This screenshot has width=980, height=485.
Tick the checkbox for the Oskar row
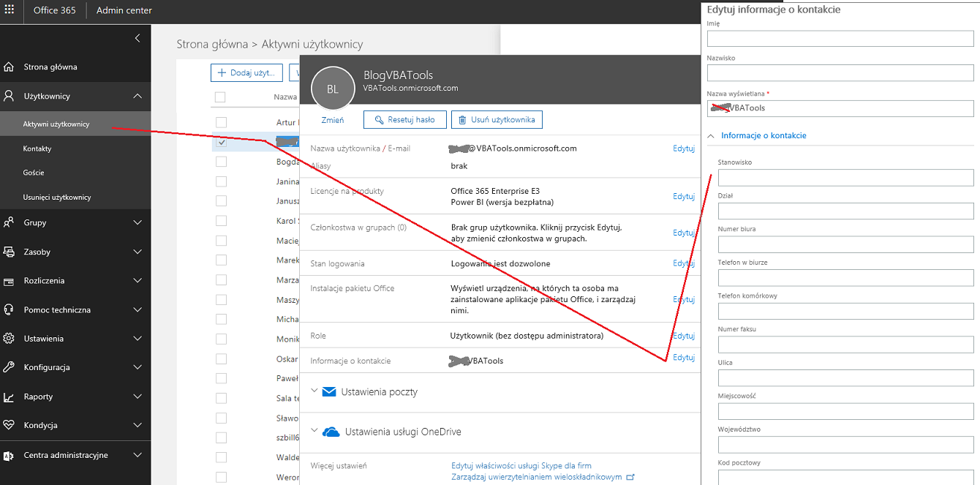221,358
